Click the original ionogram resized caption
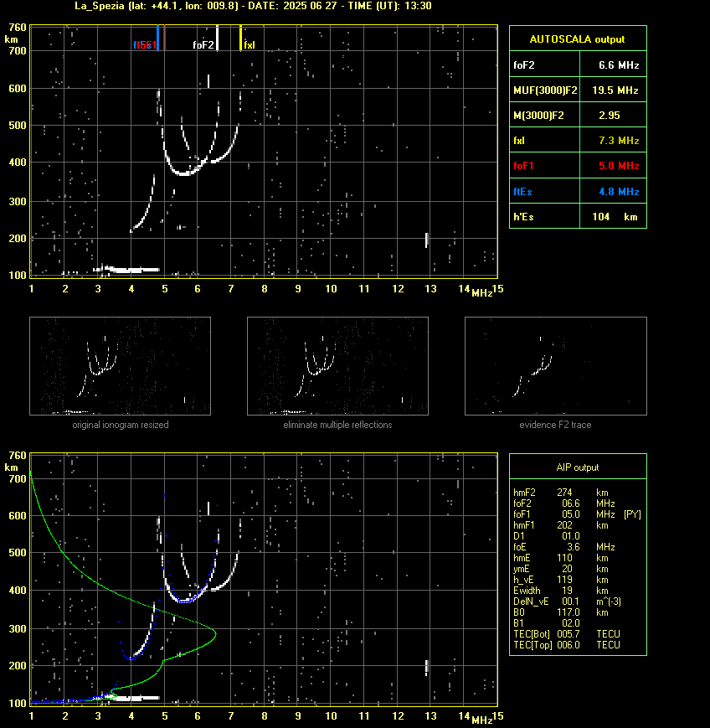Screen dimensions: 710x728 click(121, 425)
